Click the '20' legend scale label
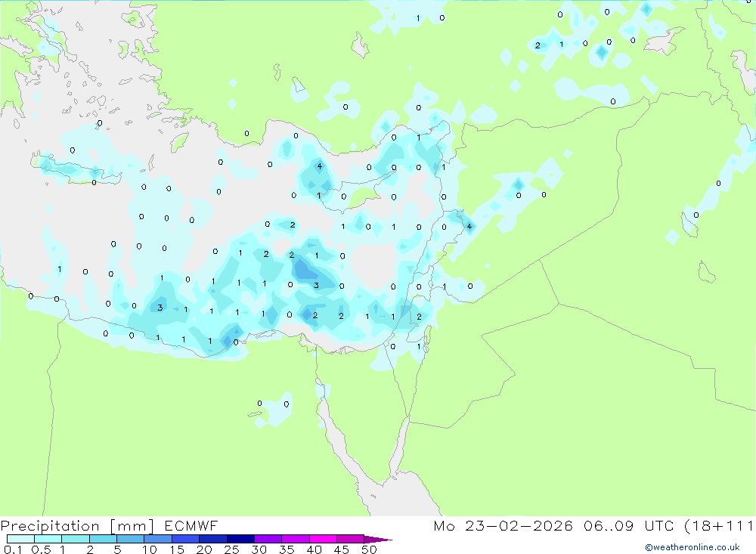The width and height of the screenshot is (756, 554). pyautogui.click(x=204, y=549)
